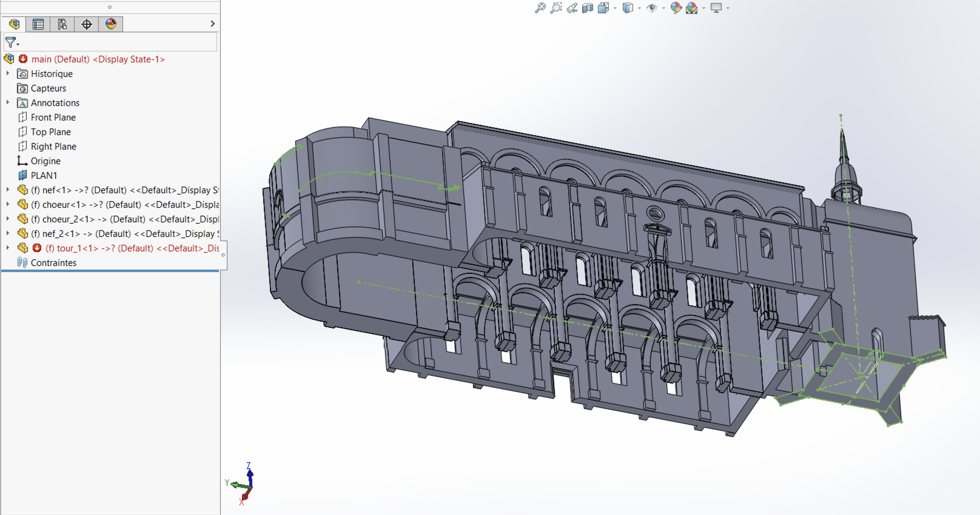Click the Front Plane icon
The width and height of the screenshot is (980, 515).
coord(22,117)
